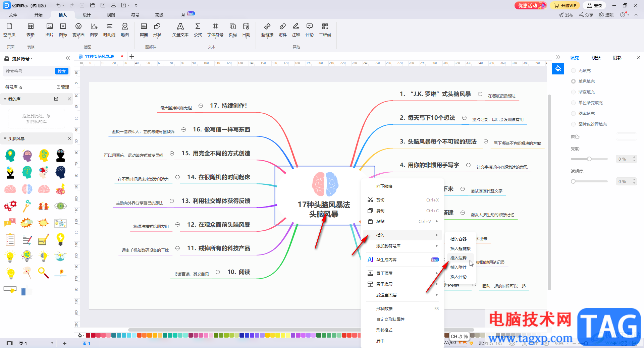Insert a 容器 container
Image resolution: width=644 pixels, height=348 pixels.
144,30
